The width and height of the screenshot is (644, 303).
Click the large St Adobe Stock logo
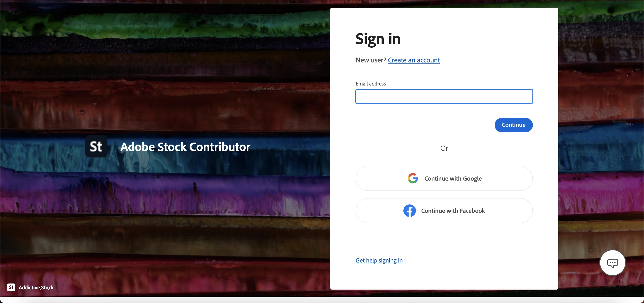(96, 146)
